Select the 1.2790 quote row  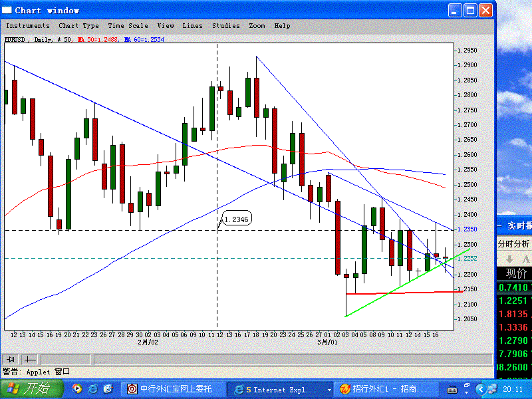[514, 340]
